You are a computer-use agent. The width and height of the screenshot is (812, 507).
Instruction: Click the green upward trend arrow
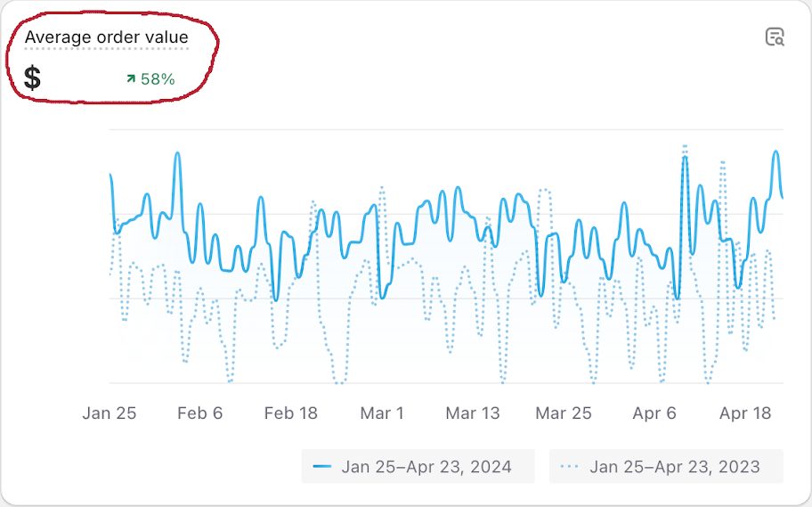(131, 79)
